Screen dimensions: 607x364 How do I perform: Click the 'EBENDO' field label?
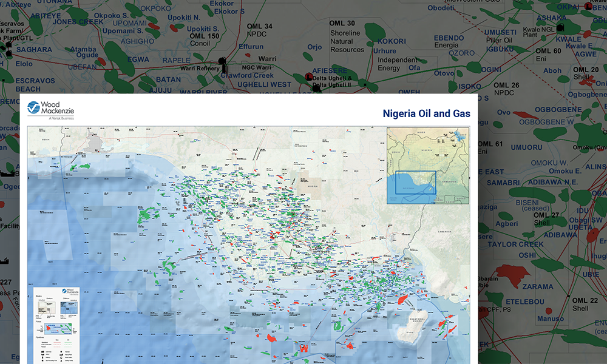click(449, 38)
